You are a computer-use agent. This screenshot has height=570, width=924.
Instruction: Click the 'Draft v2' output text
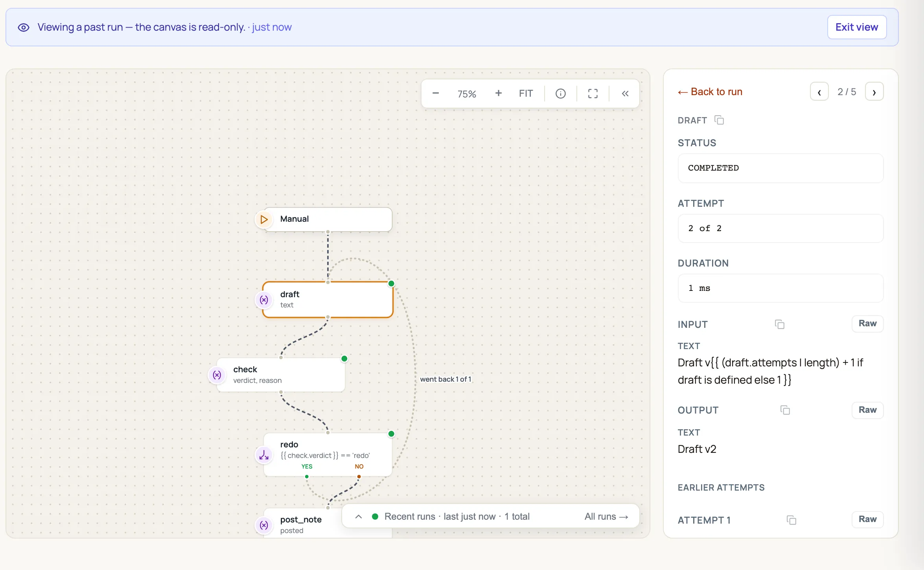[697, 449]
